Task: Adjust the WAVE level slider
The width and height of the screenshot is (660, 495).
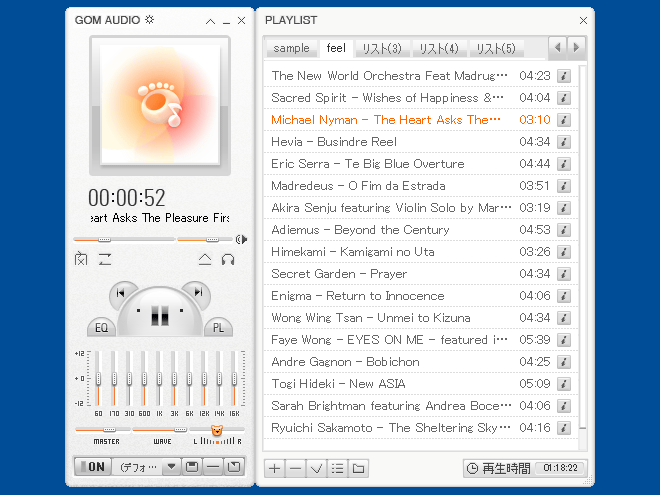Action: 160,430
